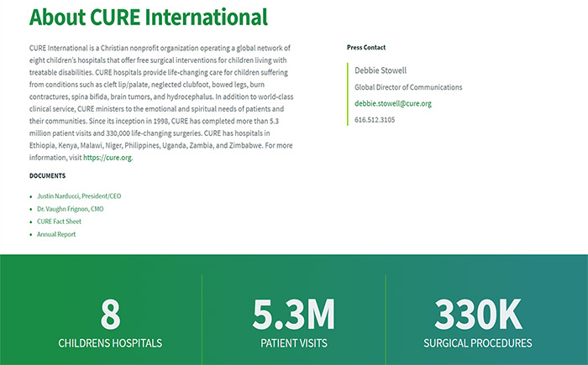Image resolution: width=588 pixels, height=365 pixels.
Task: Open the CURE Fact Sheet
Action: click(59, 222)
